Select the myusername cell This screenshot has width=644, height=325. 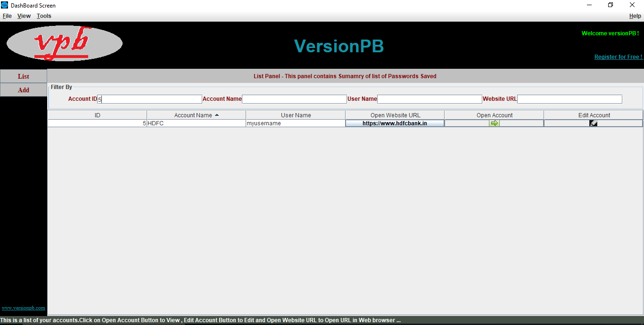(x=296, y=123)
